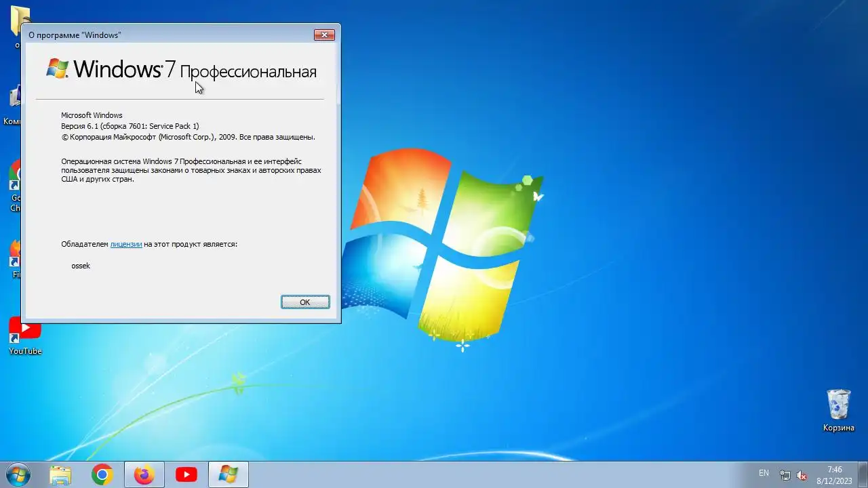Image resolution: width=868 pixels, height=488 pixels.
Task: Select the About Windows taskbar button
Action: pyautogui.click(x=228, y=475)
